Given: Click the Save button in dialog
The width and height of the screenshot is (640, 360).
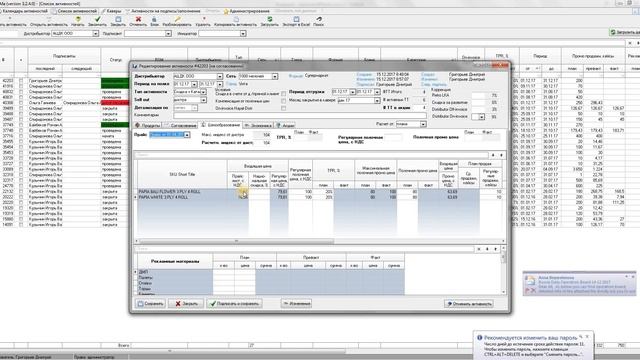Looking at the screenshot, I should coord(151,304).
